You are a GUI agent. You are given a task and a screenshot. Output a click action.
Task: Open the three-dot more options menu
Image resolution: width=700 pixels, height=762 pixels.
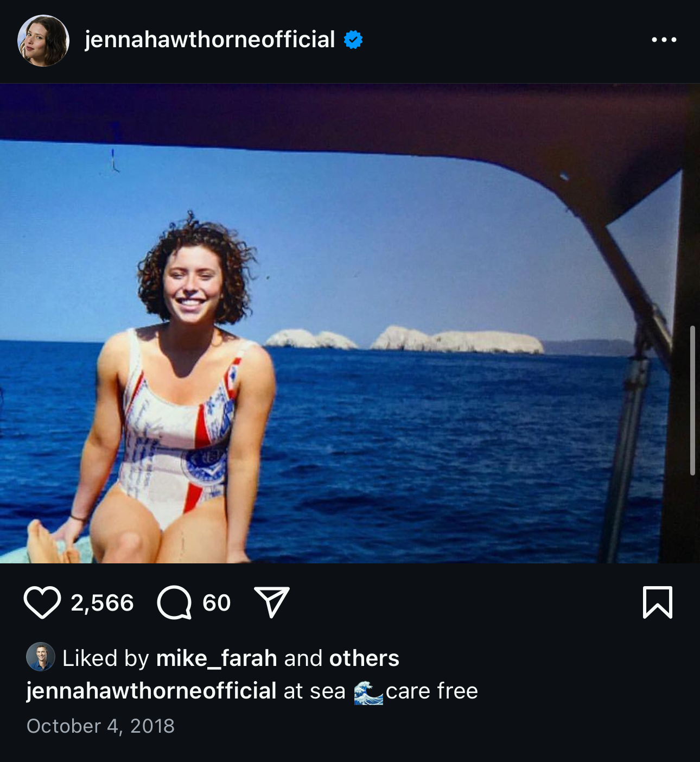coord(664,40)
